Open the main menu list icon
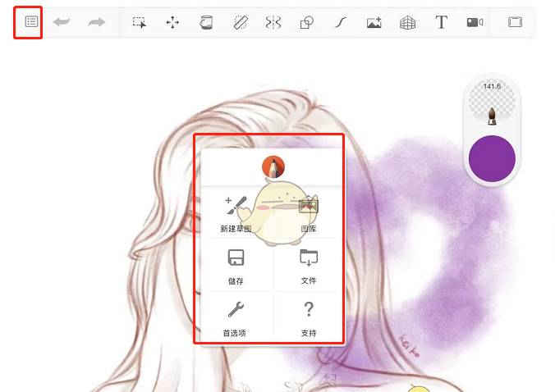This screenshot has width=555, height=392. (31, 22)
